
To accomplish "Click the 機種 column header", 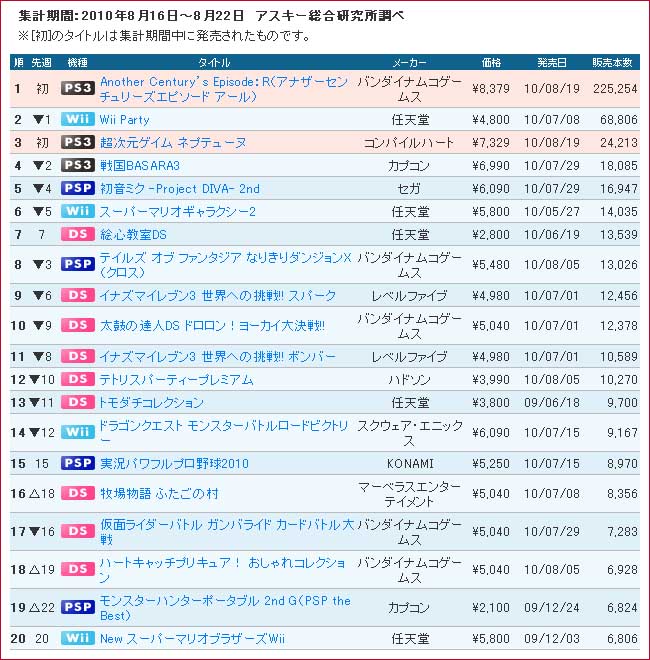I will 77,63.
